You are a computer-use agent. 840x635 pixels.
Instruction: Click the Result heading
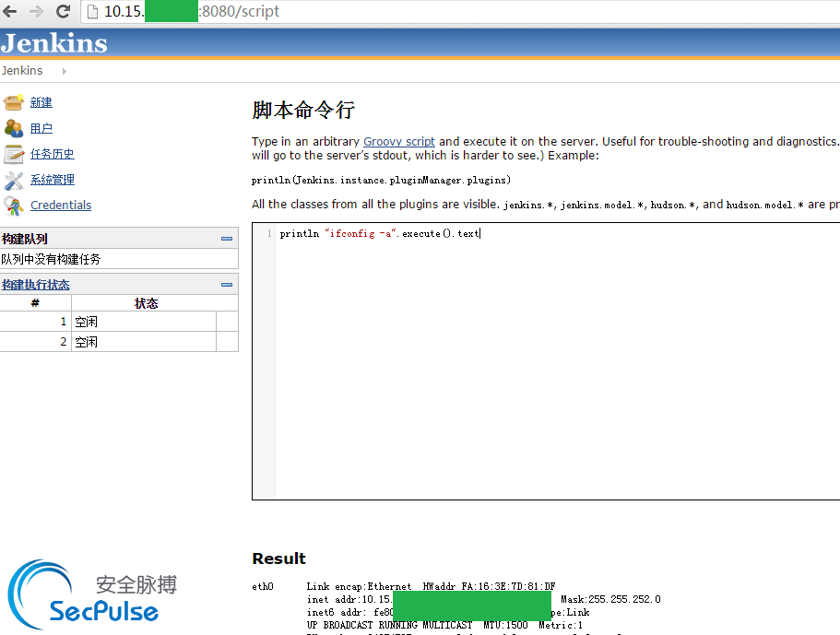click(x=278, y=559)
